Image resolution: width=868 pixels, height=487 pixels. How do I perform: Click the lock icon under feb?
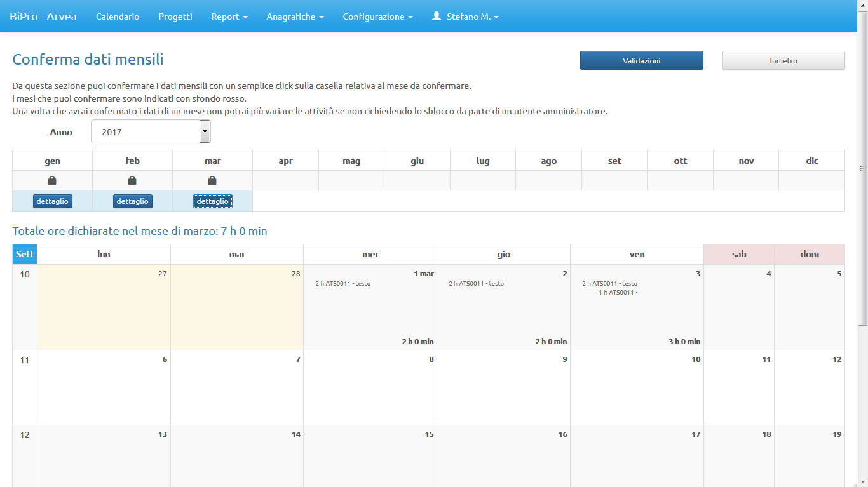pyautogui.click(x=132, y=180)
